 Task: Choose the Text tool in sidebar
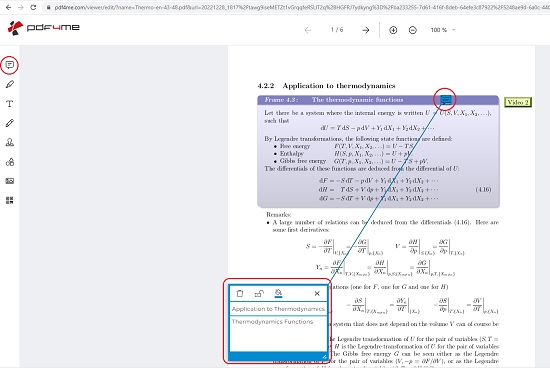pyautogui.click(x=10, y=104)
